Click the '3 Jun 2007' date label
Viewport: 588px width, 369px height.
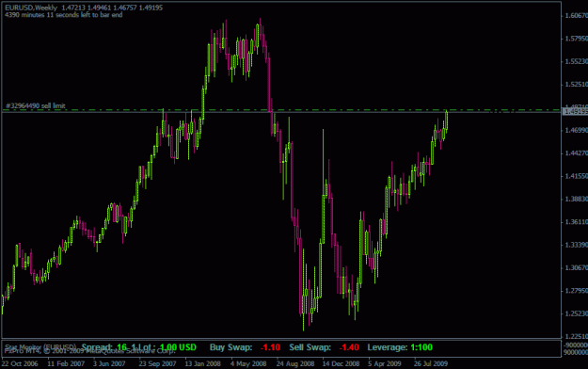click(109, 363)
